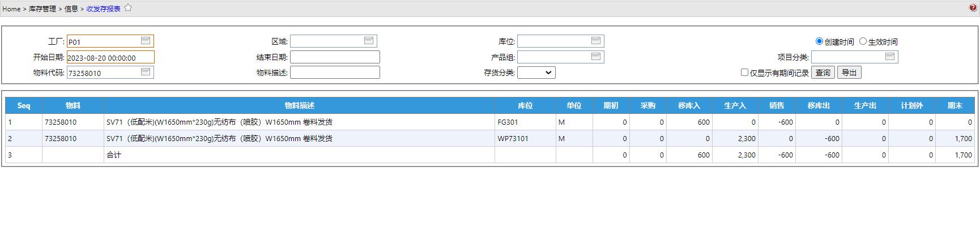Screen dimensions: 980x238
Task: Click the 导出 export button
Action: tap(849, 73)
